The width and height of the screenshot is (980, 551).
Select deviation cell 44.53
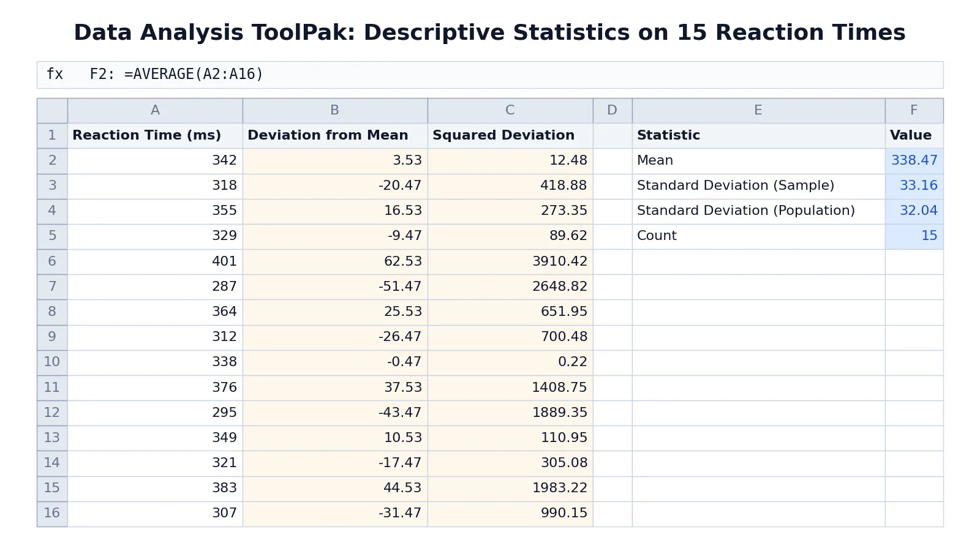pos(335,489)
